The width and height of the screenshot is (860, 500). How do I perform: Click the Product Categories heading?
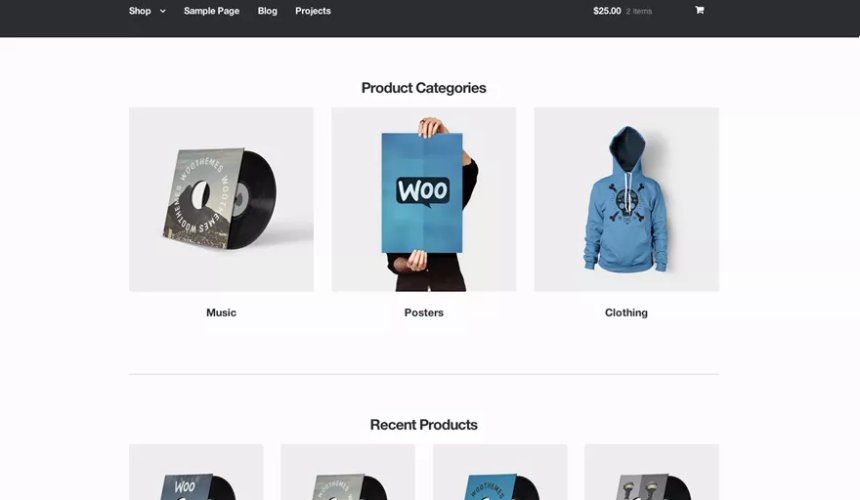coord(424,88)
